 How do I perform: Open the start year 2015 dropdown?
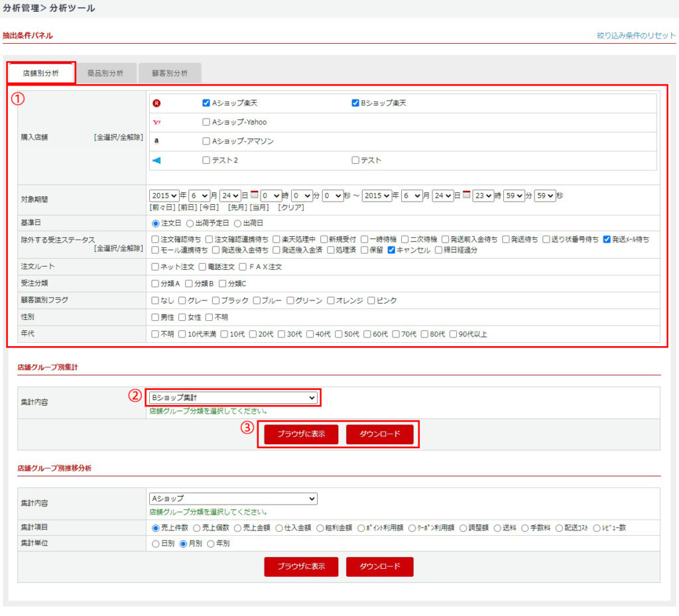[164, 196]
